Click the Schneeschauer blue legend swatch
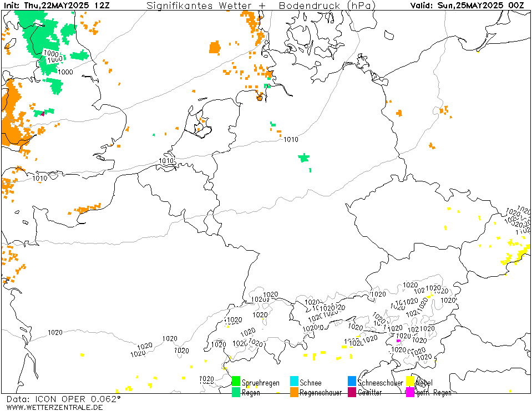 pyautogui.click(x=352, y=381)
